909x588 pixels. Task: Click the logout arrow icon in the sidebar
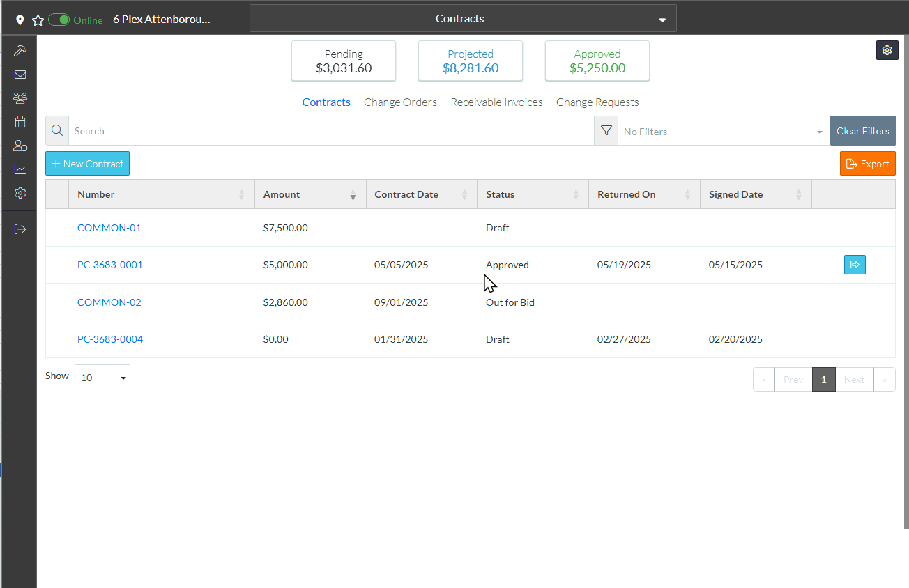(20, 229)
